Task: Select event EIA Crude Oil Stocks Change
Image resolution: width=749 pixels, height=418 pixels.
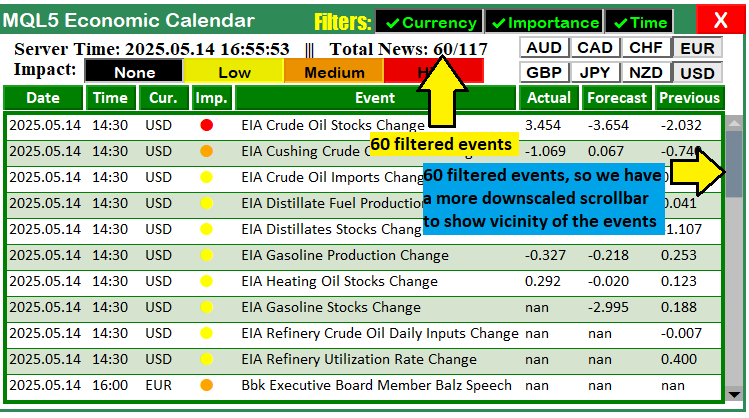Action: pos(333,125)
